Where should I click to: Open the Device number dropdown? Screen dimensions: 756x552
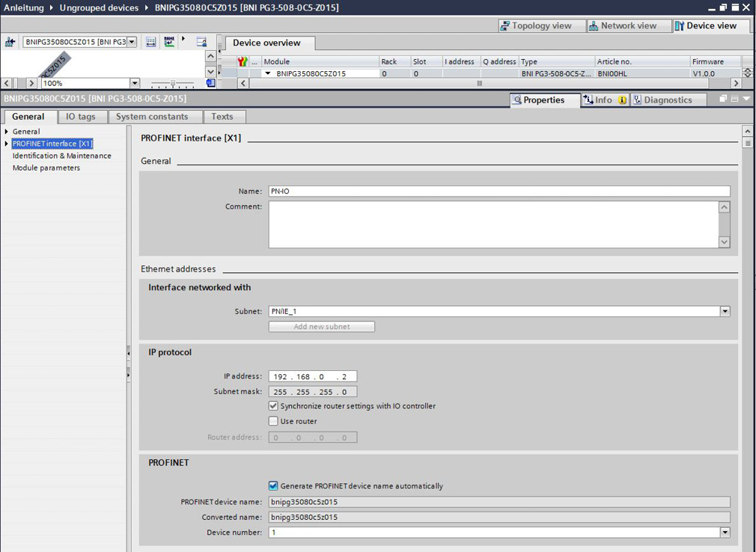[723, 532]
